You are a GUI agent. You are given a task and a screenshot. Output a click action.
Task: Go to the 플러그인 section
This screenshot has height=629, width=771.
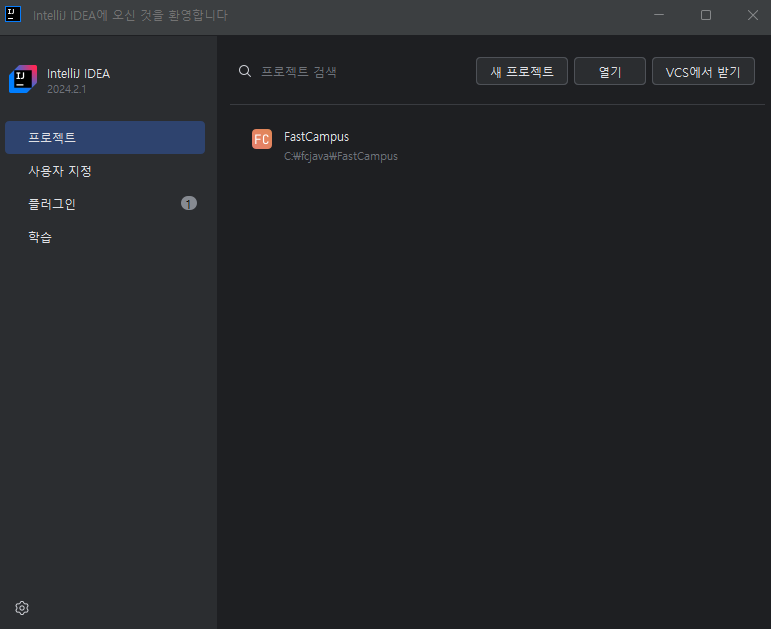[x=105, y=204]
